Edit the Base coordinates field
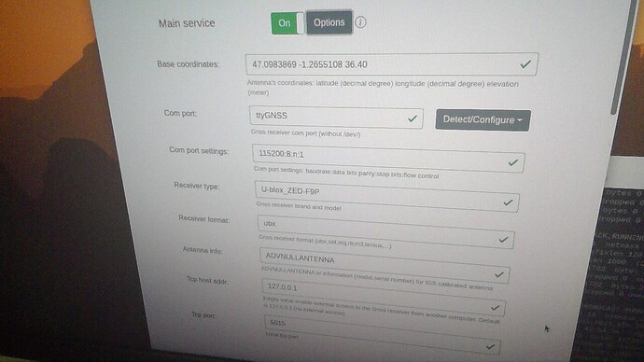The height and width of the screenshot is (362, 644). tap(392, 64)
